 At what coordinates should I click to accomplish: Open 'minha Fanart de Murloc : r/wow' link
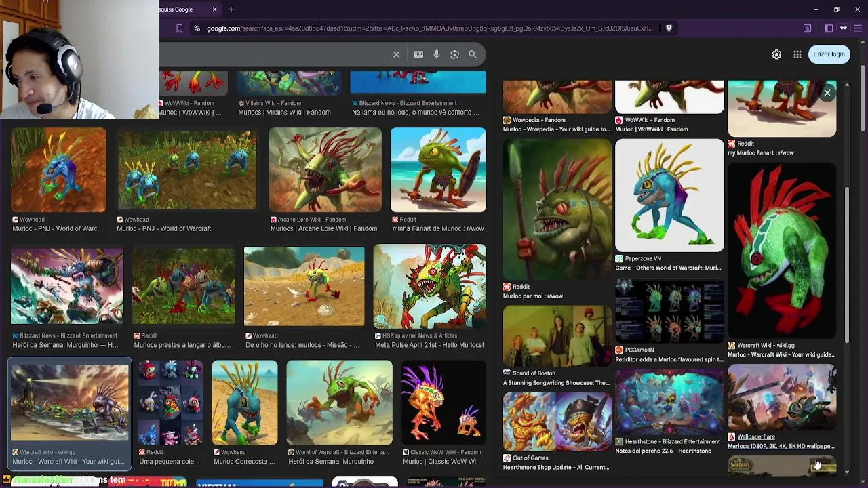click(x=438, y=229)
